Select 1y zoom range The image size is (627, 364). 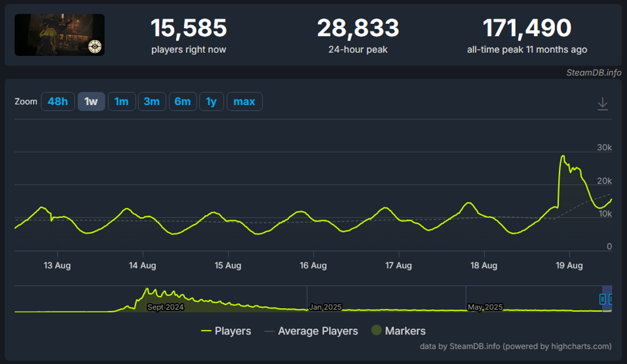click(211, 101)
